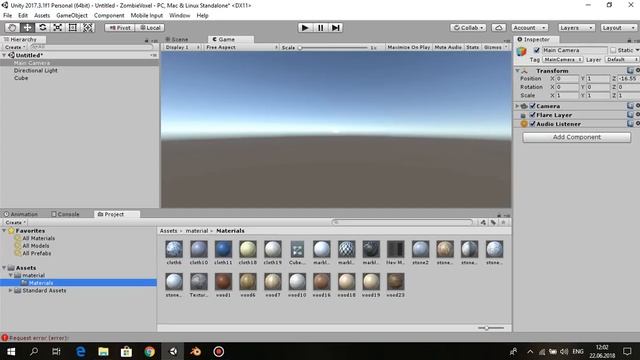Viewport: 640px width, 360px height.
Task: Switch to the Console tab
Action: tap(65, 214)
